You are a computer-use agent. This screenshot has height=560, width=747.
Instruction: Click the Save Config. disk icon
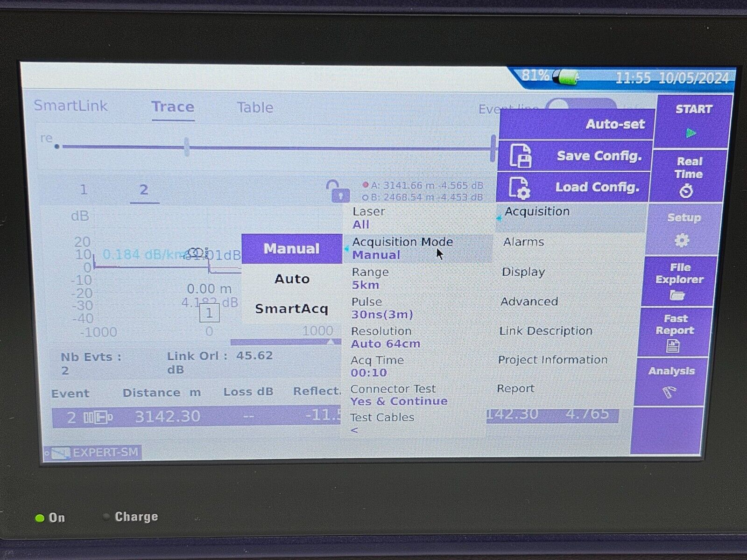pos(520,156)
